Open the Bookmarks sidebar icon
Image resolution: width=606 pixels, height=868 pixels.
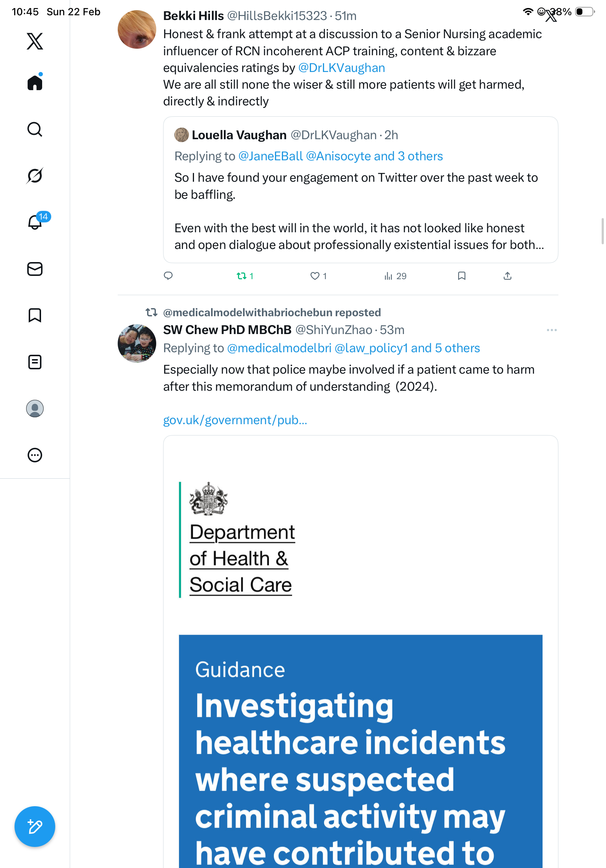pos(35,315)
